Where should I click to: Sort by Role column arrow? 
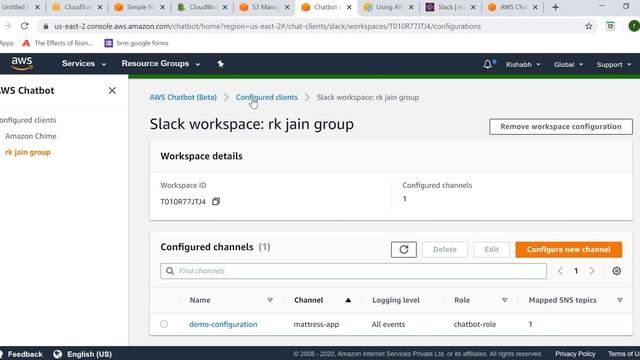[504, 300]
